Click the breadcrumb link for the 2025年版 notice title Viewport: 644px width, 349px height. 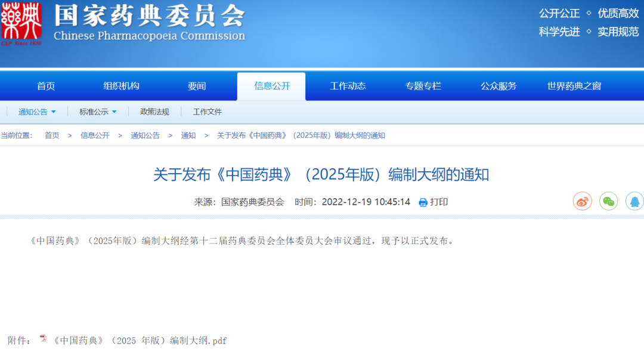point(301,135)
